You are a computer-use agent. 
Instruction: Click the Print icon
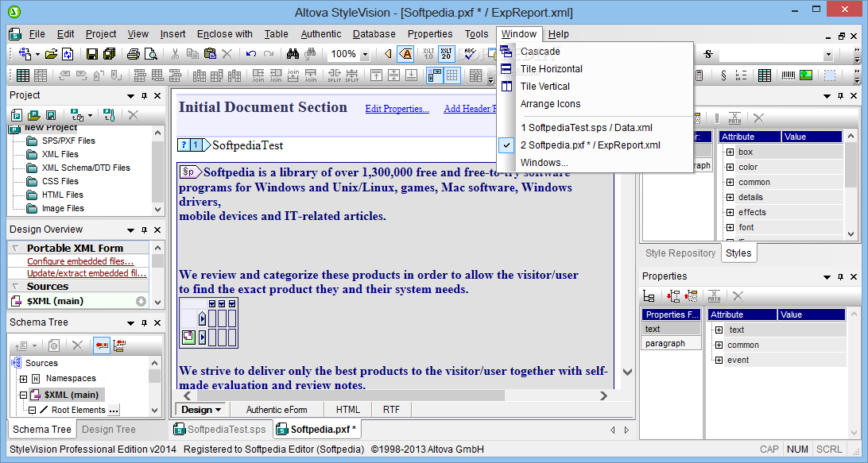point(133,54)
